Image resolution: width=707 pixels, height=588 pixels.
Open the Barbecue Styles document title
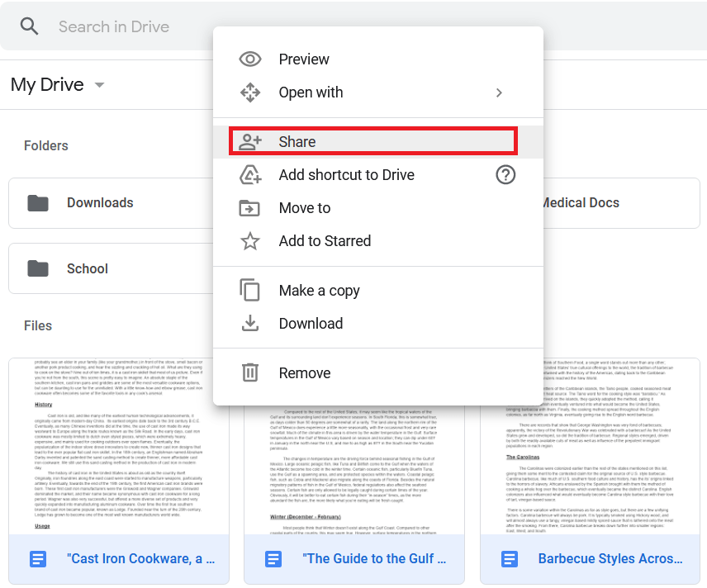(x=610, y=559)
